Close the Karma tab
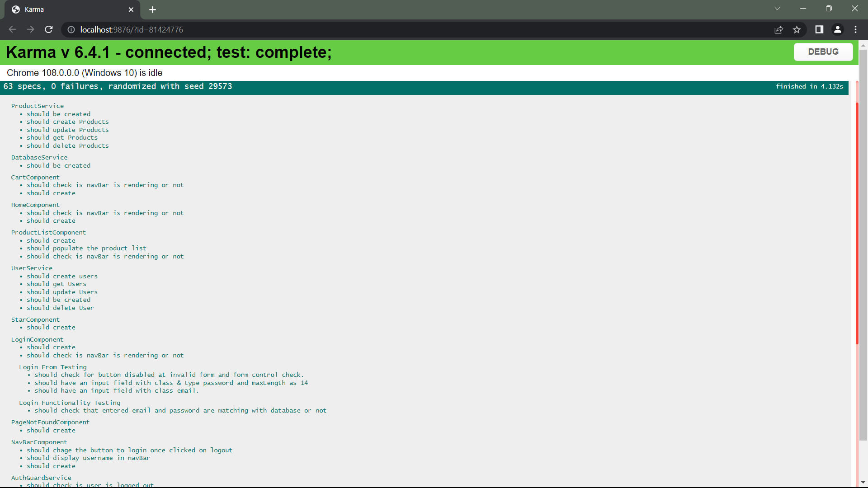Image resolution: width=868 pixels, height=488 pixels. tap(131, 9)
